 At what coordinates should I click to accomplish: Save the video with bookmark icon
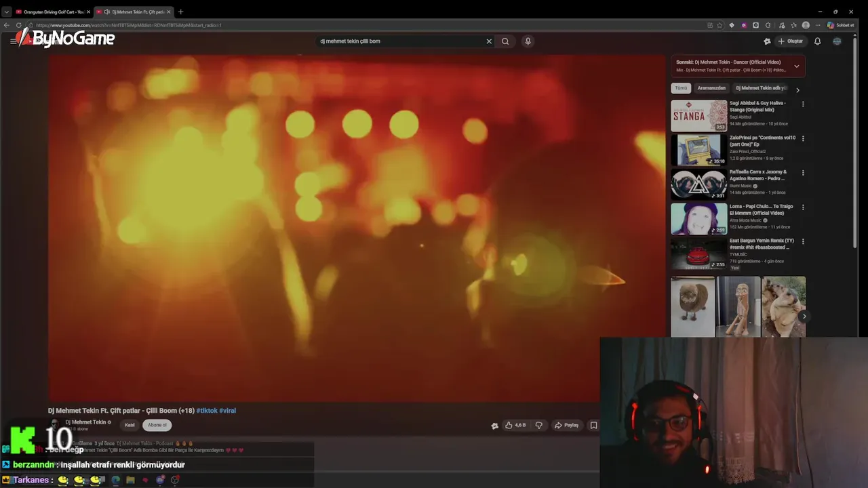(x=593, y=425)
